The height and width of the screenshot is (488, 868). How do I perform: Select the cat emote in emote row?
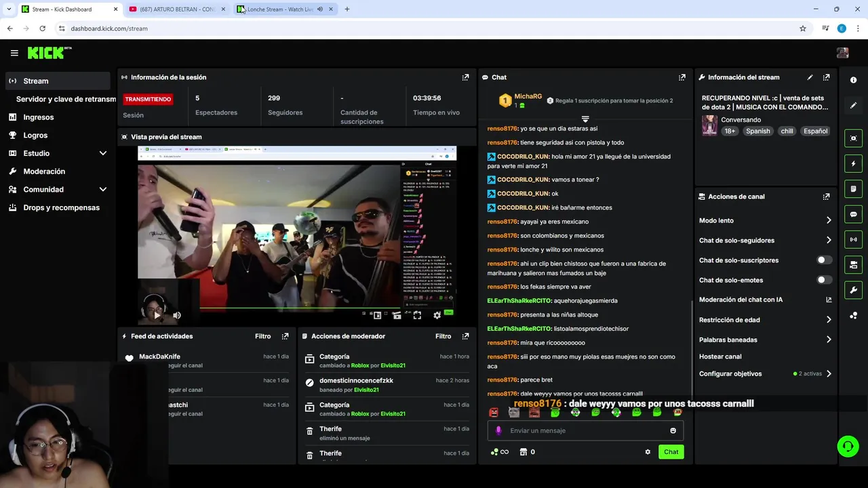click(514, 412)
